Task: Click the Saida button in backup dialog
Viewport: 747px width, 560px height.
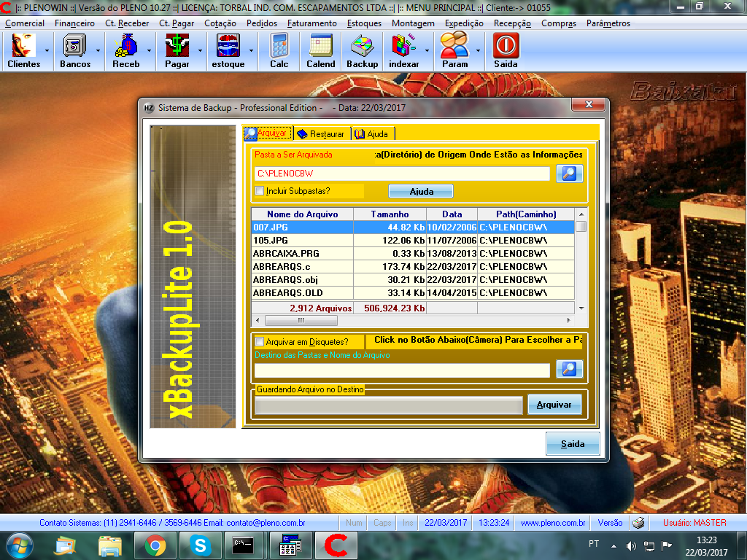Action: (572, 444)
